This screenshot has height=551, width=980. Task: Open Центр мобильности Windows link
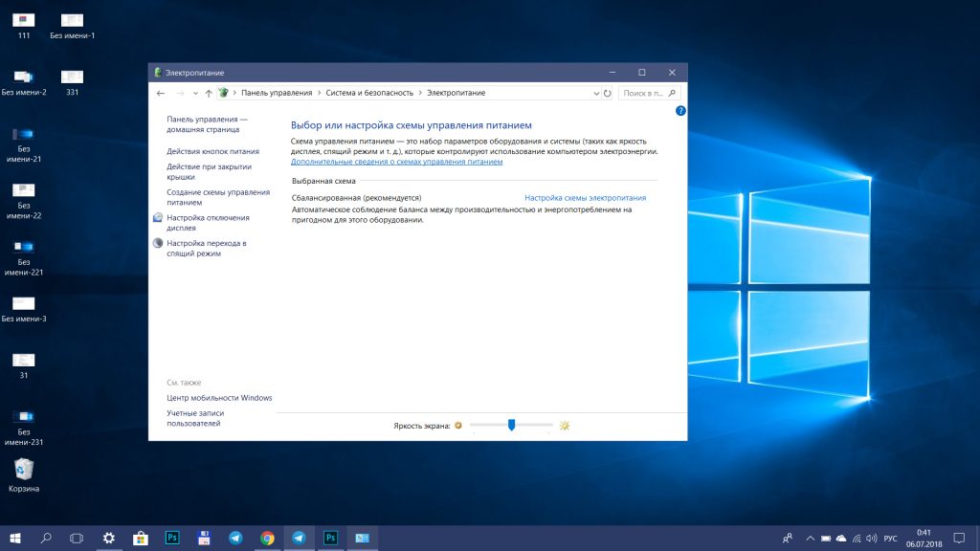[x=217, y=397]
